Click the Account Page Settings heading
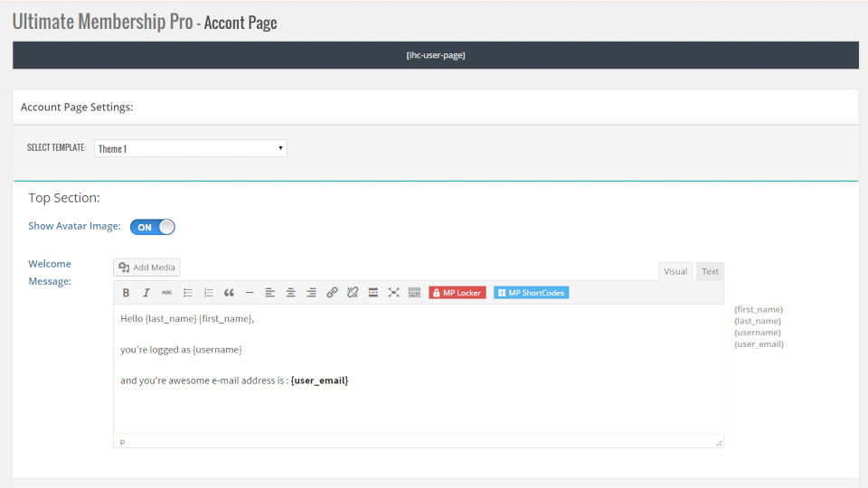This screenshot has width=868, height=488. coord(77,108)
